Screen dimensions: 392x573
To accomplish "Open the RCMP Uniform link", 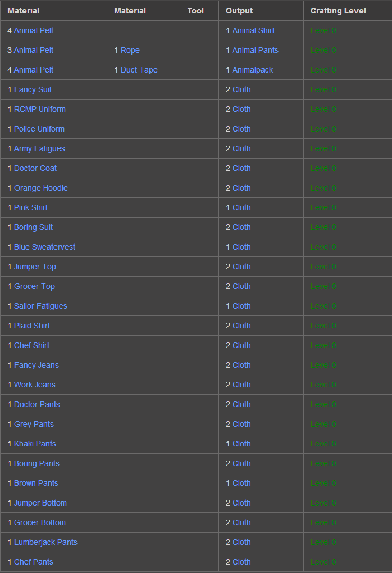I will pyautogui.click(x=40, y=110).
